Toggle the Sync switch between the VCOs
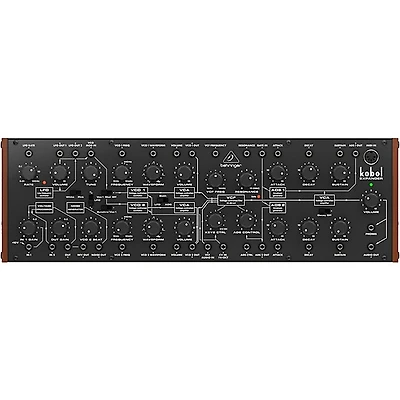Viewport: 400px width, 400px height. point(163,200)
